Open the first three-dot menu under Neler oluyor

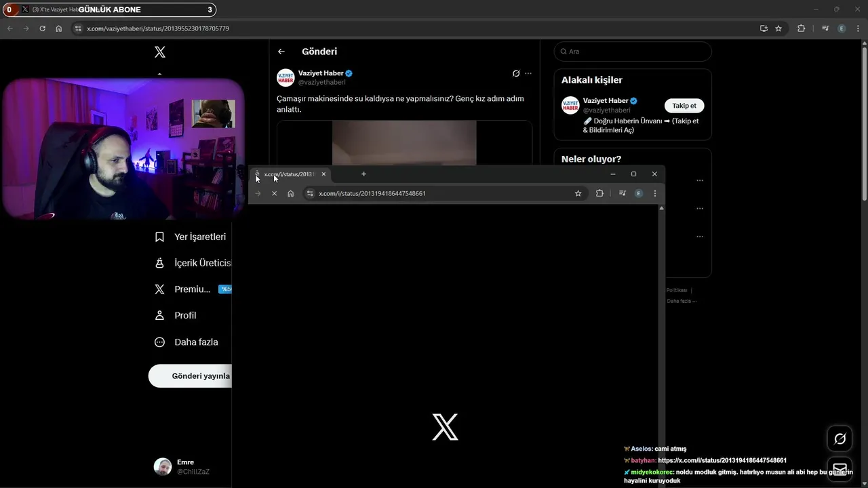[x=700, y=180]
